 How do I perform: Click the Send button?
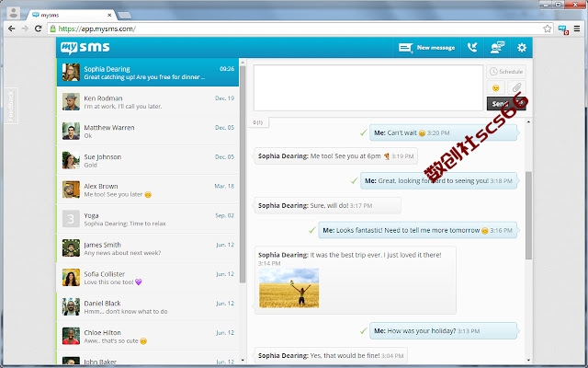click(506, 104)
